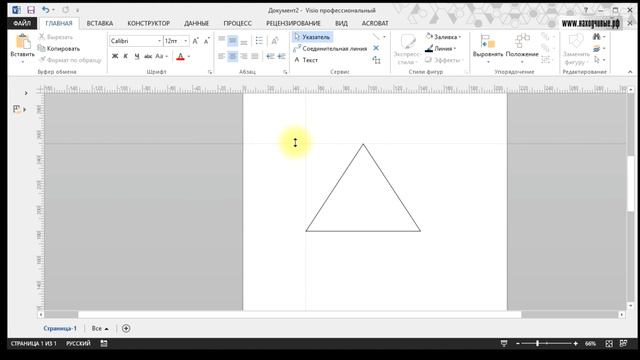Click the increase indent icon
The image size is (640, 360).
(x=281, y=56)
